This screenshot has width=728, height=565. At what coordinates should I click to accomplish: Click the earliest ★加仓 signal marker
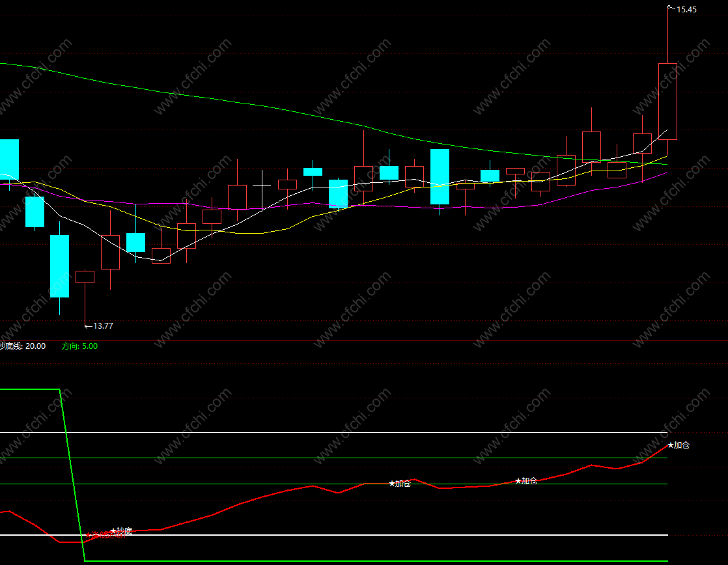pyautogui.click(x=400, y=484)
